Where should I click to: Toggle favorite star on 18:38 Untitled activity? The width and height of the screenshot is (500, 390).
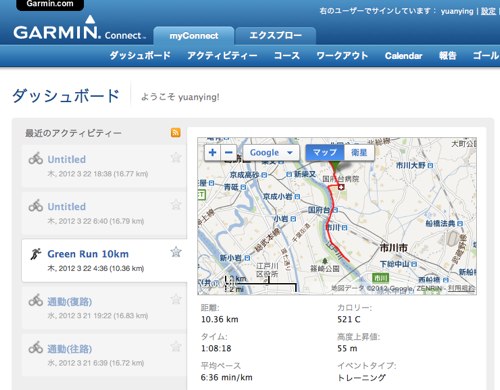click(176, 157)
